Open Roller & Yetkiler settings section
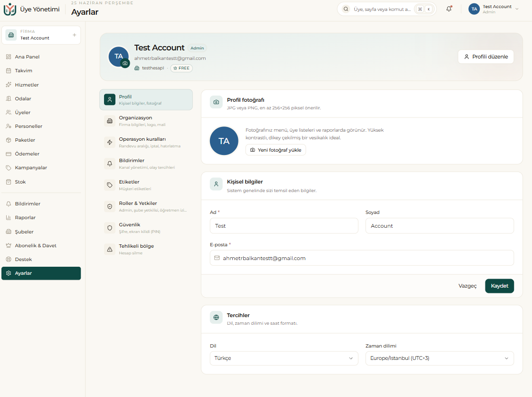Screen dimensions: 532x397 146,206
